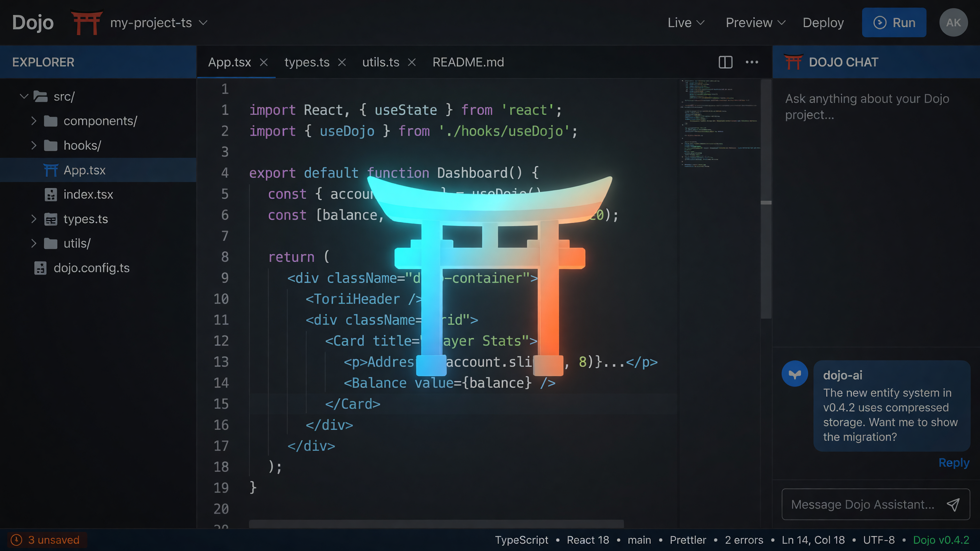Screen dimensions: 980x551
Task: Click the Dojo v0.4.2 version label
Action: tap(941, 540)
